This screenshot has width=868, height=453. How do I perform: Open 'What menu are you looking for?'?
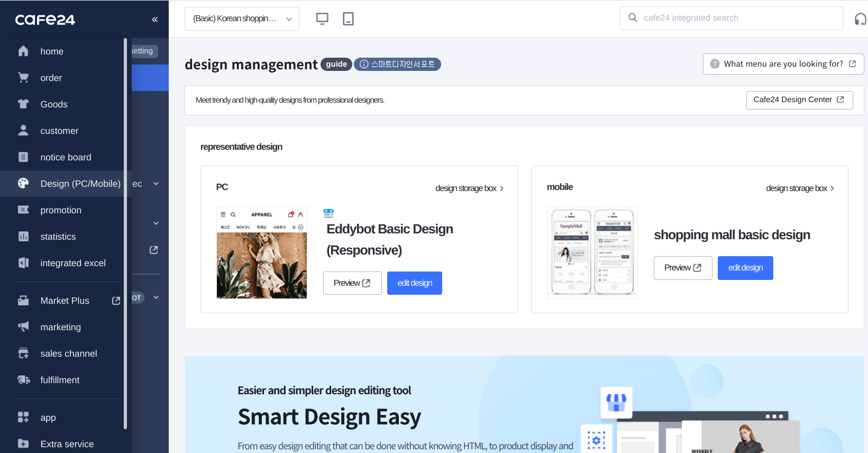click(783, 64)
